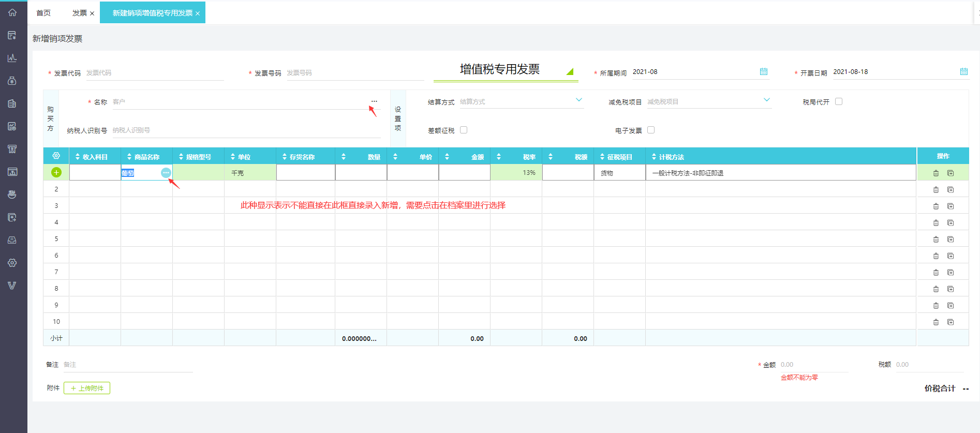Click the 货物 cell in row 1
Image resolution: width=980 pixels, height=433 pixels.
point(620,173)
